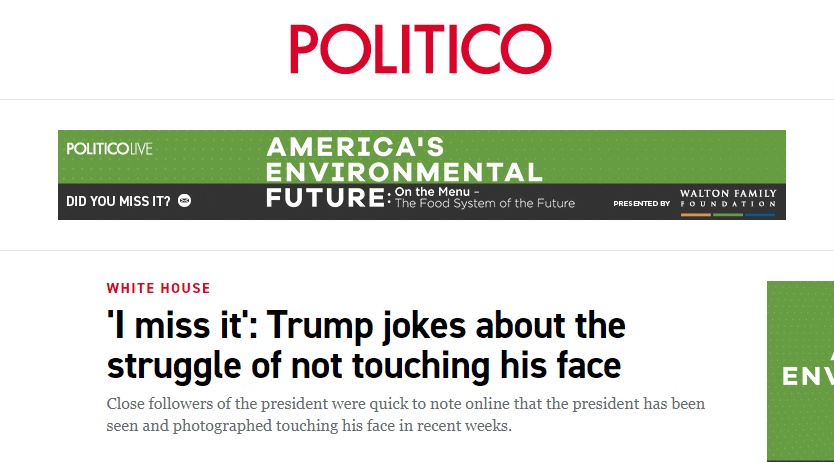The height and width of the screenshot is (462, 834).
Task: Click the 'ENV' text in sidebar ad
Action: pyautogui.click(x=807, y=377)
